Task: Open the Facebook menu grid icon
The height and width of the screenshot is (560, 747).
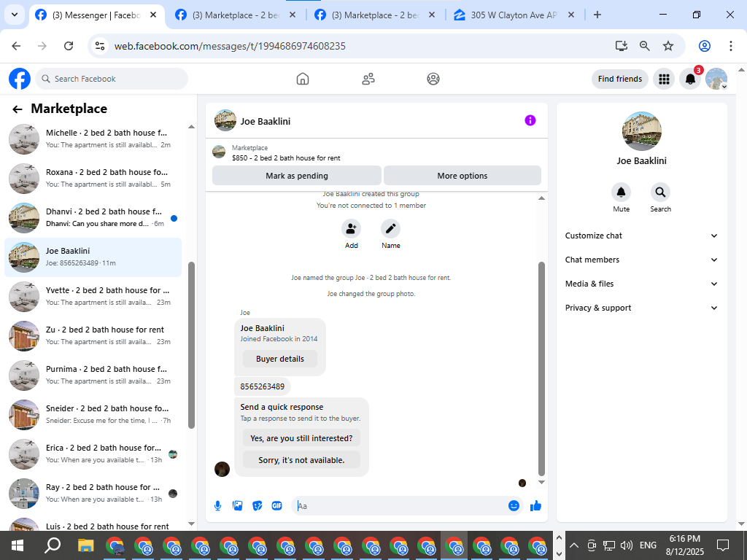Action: click(x=664, y=79)
